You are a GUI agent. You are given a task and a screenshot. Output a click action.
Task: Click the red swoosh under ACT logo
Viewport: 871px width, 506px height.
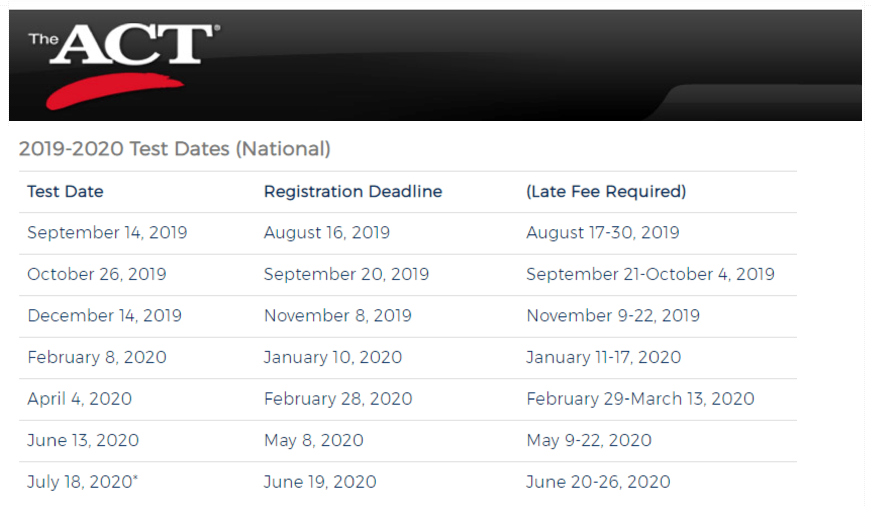[114, 91]
